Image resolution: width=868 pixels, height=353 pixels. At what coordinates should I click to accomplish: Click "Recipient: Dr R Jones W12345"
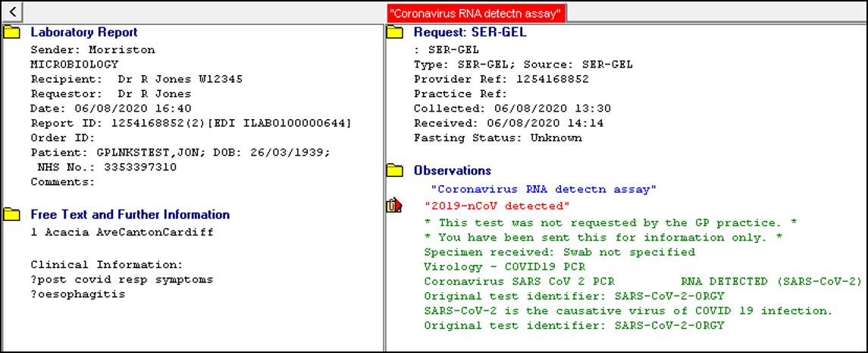click(x=136, y=79)
